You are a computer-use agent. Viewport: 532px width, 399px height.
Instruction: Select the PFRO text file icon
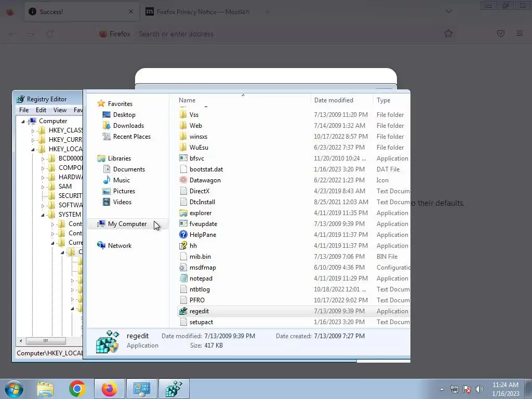(x=183, y=300)
